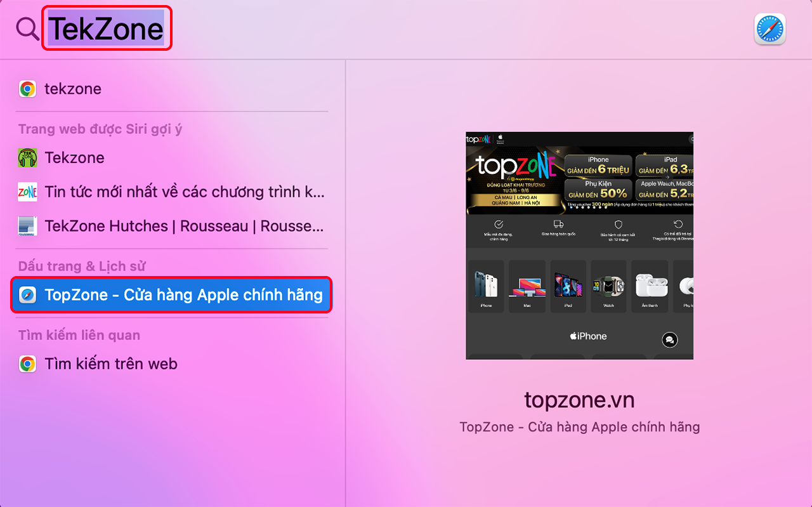Open the TopZone - Cửa hàng Apple chính hãng bookmark
The image size is (812, 507).
pyautogui.click(x=171, y=295)
